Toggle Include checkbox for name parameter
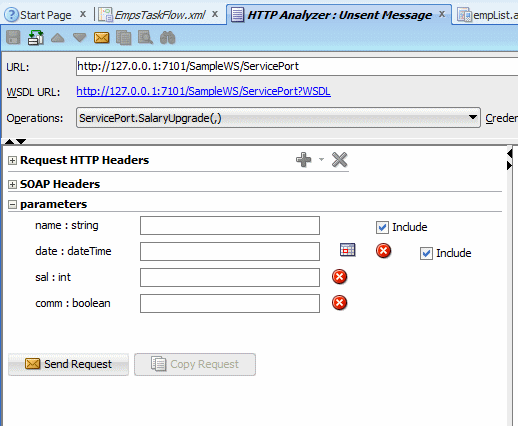This screenshot has height=426, width=518. click(x=382, y=228)
